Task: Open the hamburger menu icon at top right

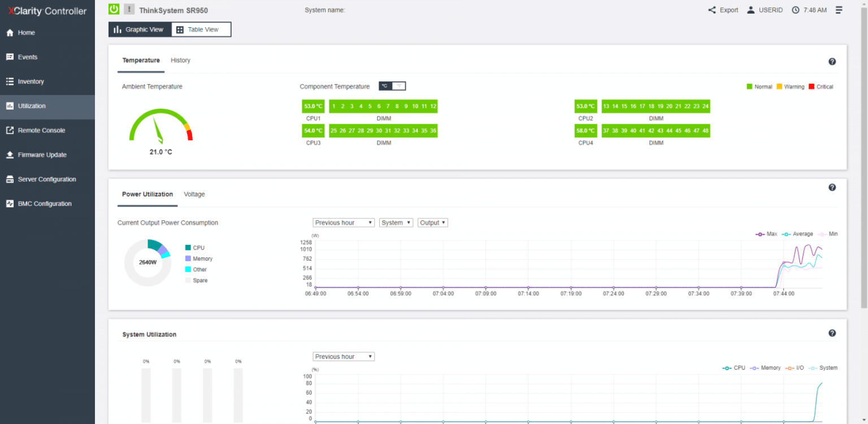Action: pyautogui.click(x=839, y=10)
